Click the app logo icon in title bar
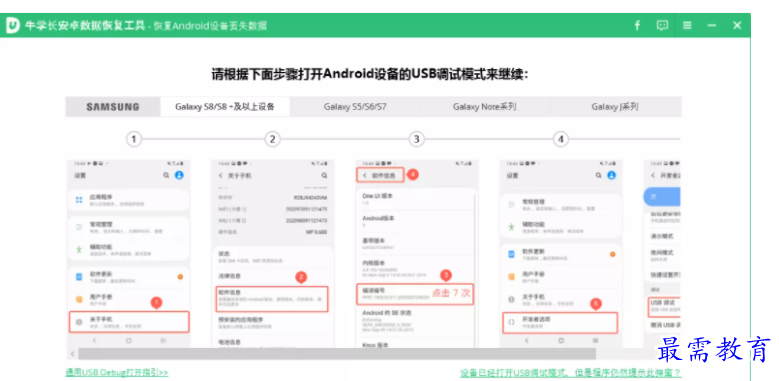The width and height of the screenshot is (779, 381). pos(13,25)
